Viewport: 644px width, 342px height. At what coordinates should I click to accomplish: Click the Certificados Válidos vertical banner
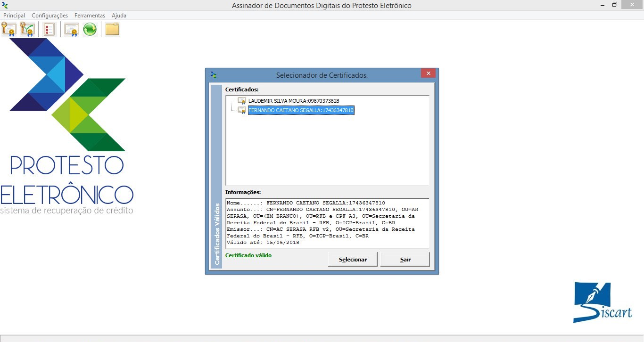[217, 177]
